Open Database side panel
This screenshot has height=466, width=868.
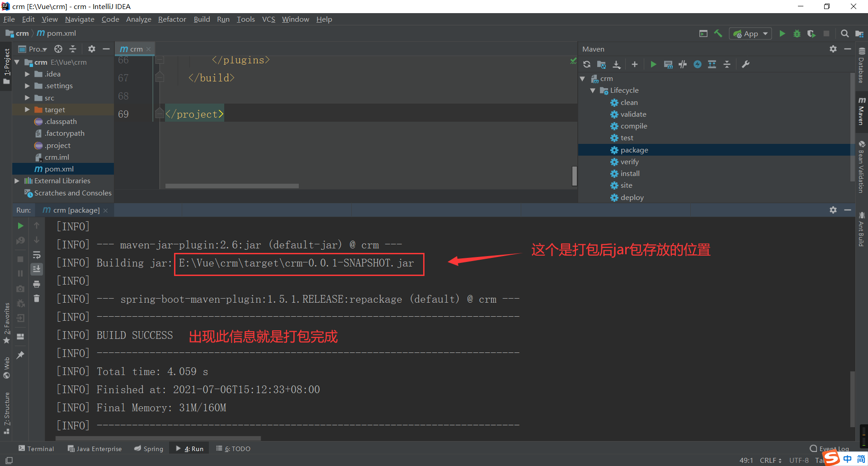point(862,65)
